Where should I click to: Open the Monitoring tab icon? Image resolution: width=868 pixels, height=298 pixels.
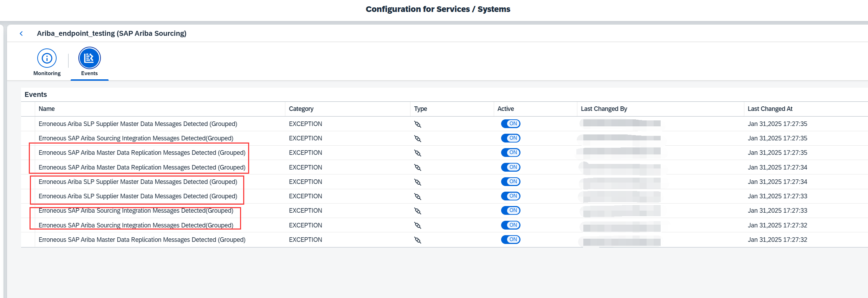47,58
